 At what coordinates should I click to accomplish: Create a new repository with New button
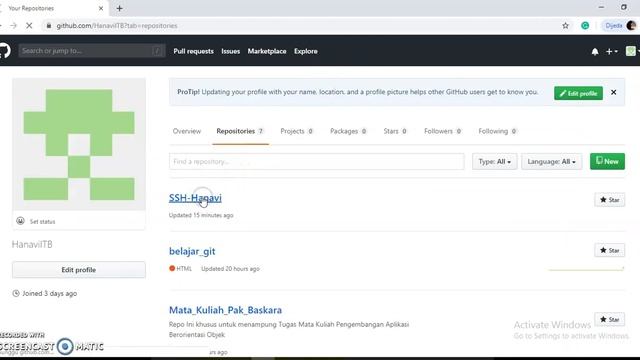(607, 162)
